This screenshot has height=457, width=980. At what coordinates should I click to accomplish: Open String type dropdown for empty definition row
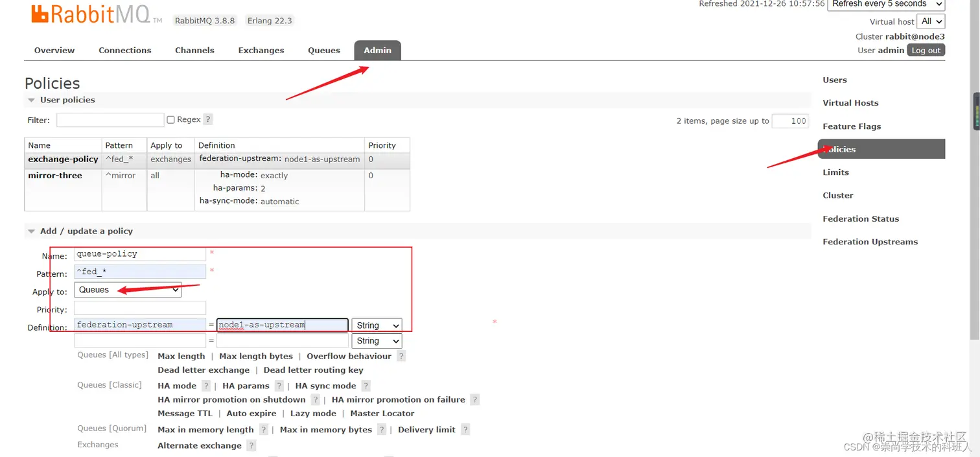(x=377, y=340)
